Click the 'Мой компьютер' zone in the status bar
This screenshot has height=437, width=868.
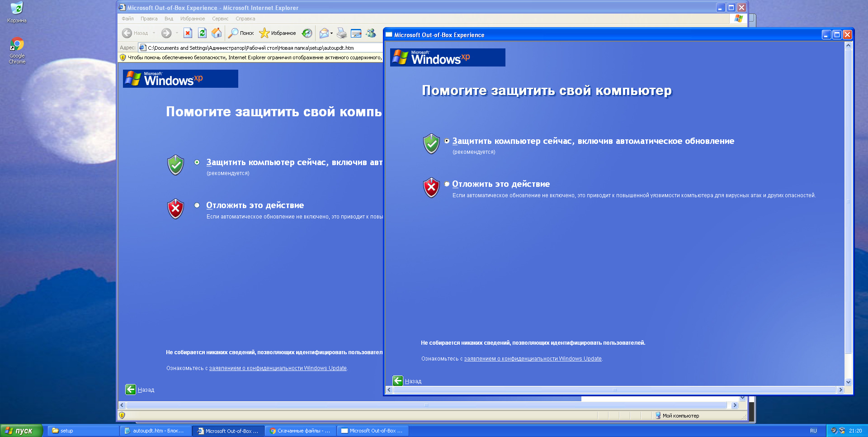pyautogui.click(x=677, y=416)
